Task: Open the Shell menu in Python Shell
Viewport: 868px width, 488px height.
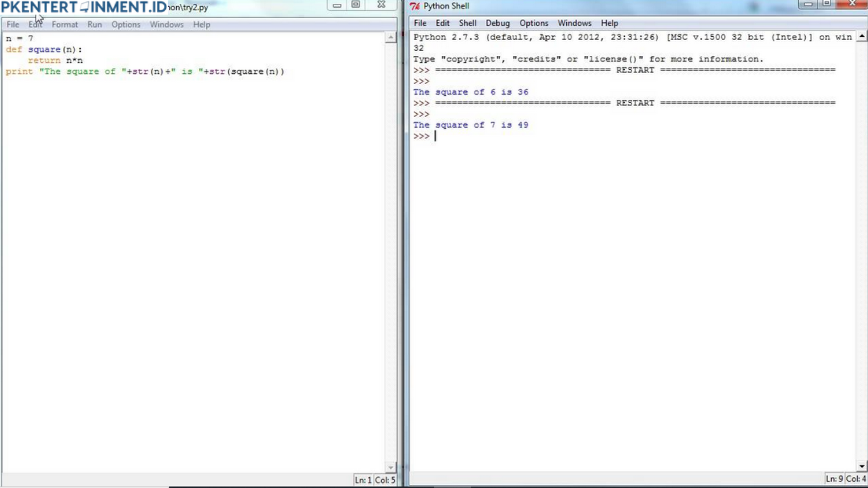Action: coord(468,23)
